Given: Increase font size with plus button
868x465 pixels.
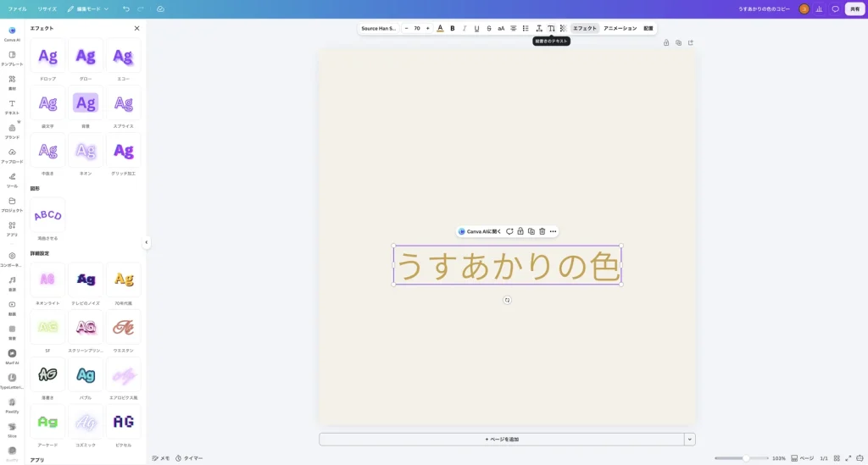Looking at the screenshot, I should 427,28.
